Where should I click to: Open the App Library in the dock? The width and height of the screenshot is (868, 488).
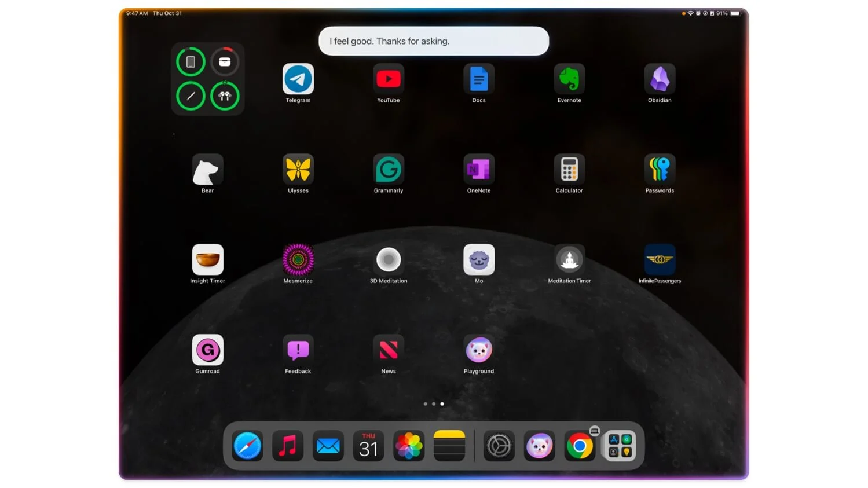pyautogui.click(x=620, y=446)
